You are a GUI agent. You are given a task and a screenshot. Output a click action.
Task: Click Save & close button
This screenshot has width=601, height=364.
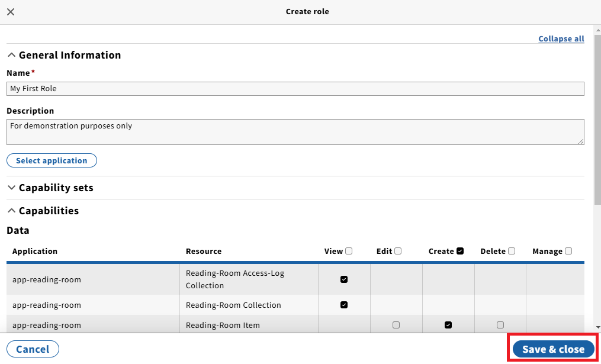coord(553,349)
